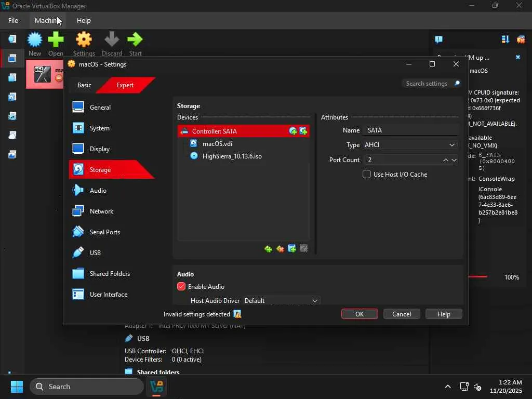Open the Shared Folders settings category
The height and width of the screenshot is (399, 532).
click(111, 273)
